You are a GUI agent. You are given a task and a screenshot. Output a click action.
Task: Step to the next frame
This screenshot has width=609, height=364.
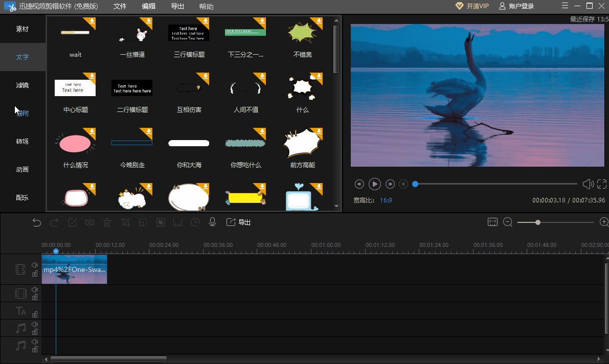click(390, 184)
